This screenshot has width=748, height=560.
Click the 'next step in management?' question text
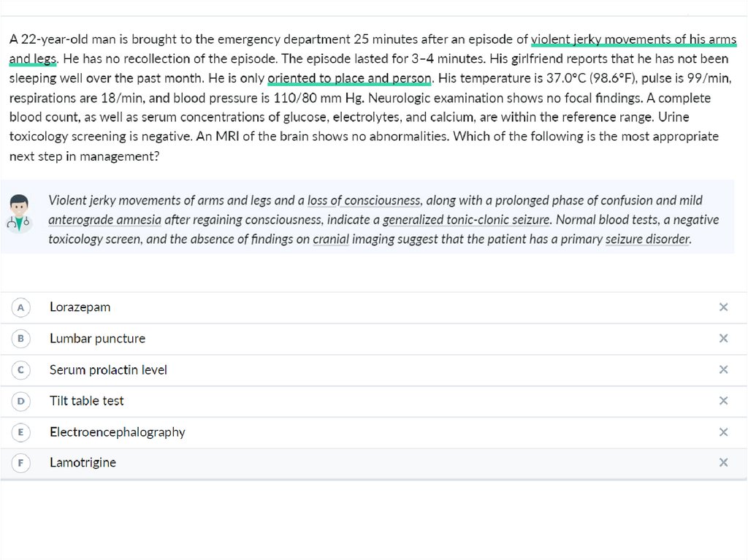(85, 156)
